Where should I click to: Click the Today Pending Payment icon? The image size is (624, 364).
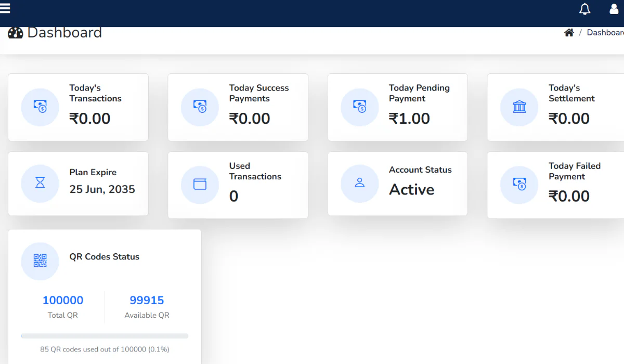point(359,107)
